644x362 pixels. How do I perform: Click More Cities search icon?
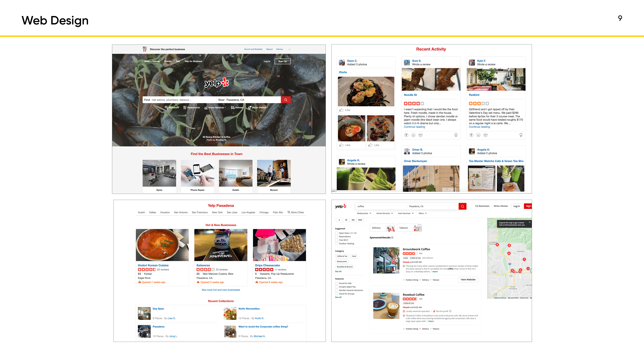tap(289, 212)
